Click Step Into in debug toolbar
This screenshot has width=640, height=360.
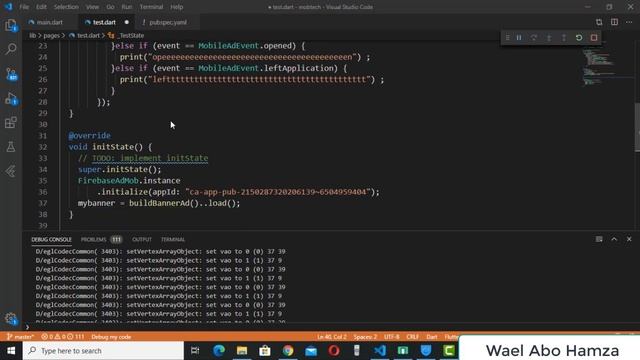549,38
